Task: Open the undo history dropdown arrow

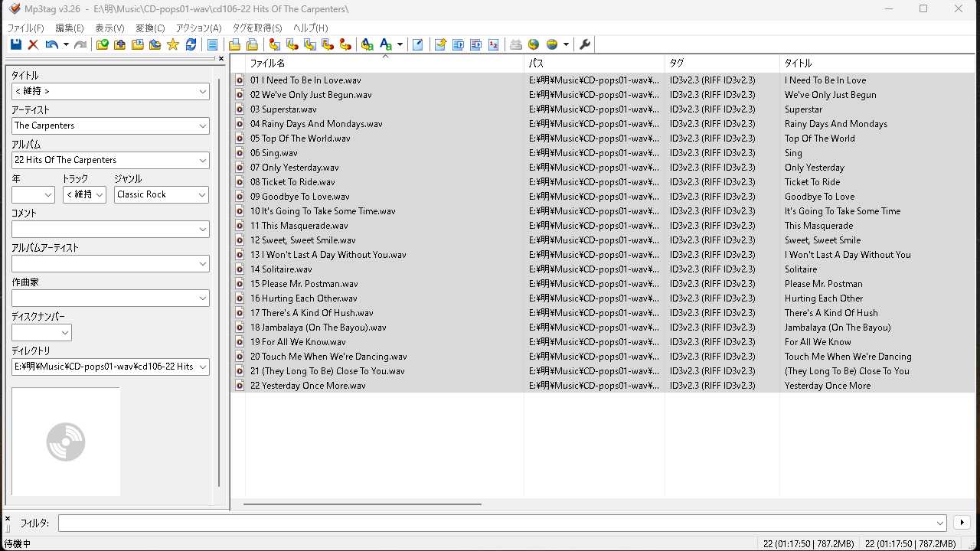Action: click(66, 44)
